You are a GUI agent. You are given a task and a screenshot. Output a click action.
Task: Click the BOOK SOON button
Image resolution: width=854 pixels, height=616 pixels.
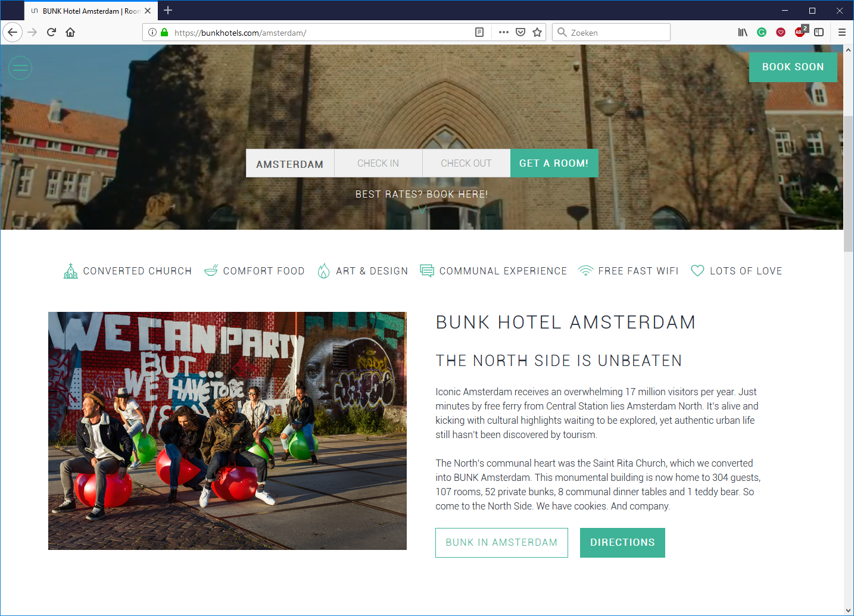[x=793, y=67]
